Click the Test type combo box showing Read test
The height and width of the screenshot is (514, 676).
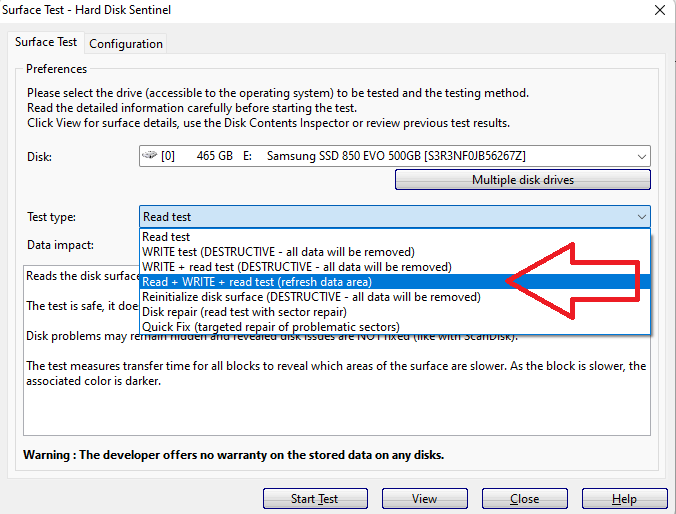tap(394, 216)
